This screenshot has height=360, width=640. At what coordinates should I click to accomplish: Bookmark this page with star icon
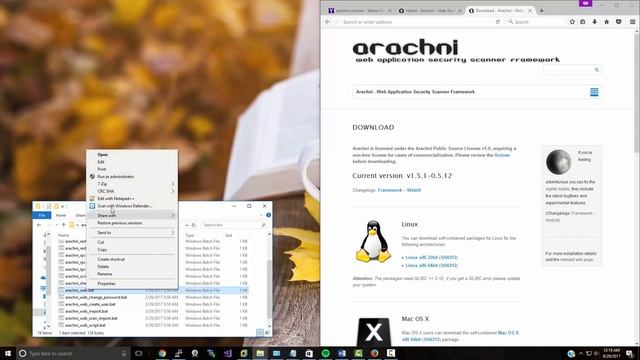572,22
